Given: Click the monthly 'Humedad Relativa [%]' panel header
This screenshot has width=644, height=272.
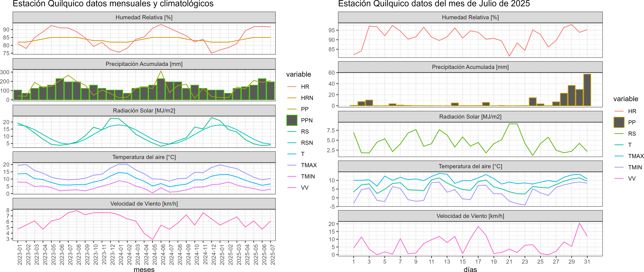Looking at the screenshot, I should point(144,17).
